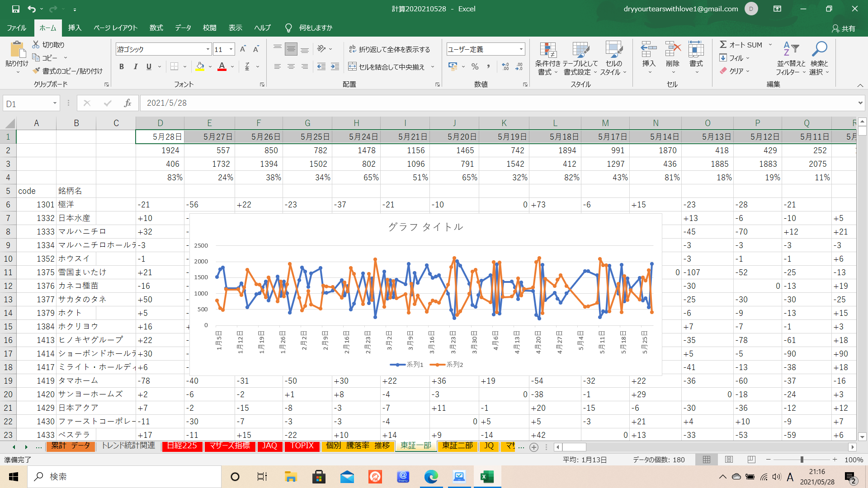868x488 pixels.
Task: Toggle italic formatting
Action: tap(135, 67)
